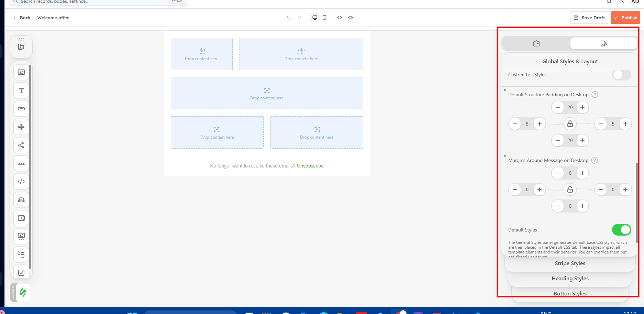Toggle the Structure Padding lock

pyautogui.click(x=570, y=124)
